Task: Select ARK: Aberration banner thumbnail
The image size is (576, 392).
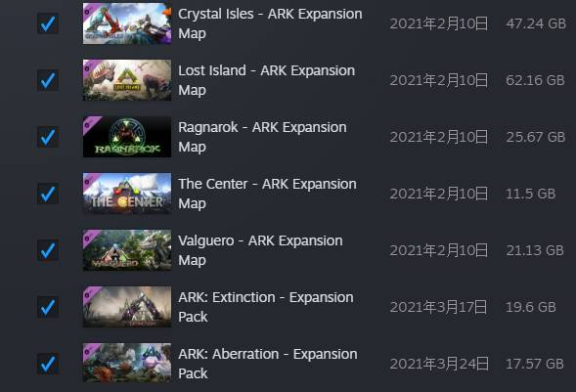Action: pos(127,364)
